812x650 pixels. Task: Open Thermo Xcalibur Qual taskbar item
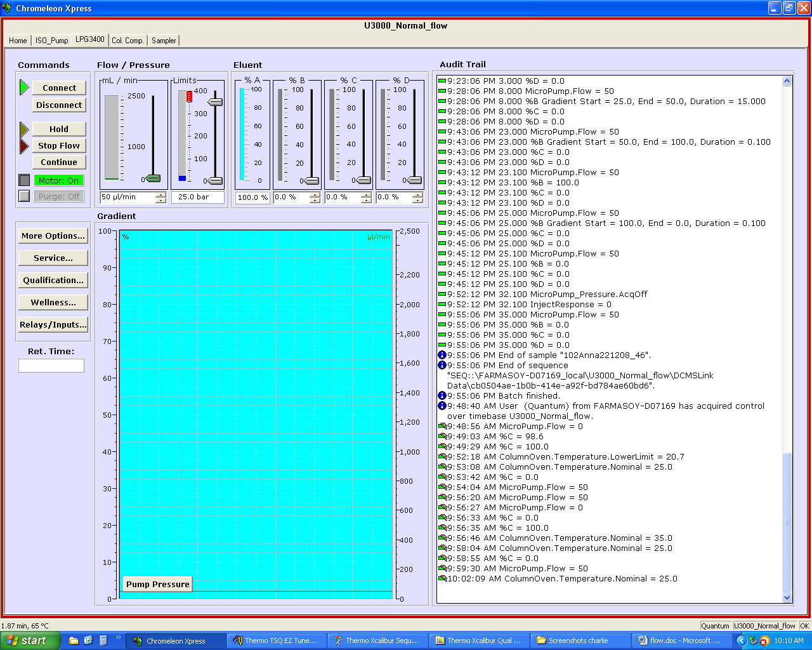[x=478, y=640]
